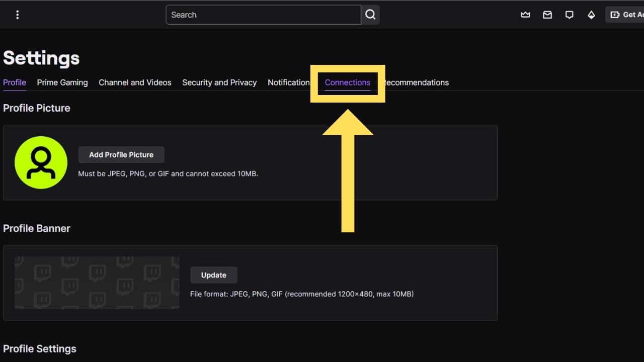Click Update under Profile Banner
The width and height of the screenshot is (644, 362).
[x=213, y=275]
